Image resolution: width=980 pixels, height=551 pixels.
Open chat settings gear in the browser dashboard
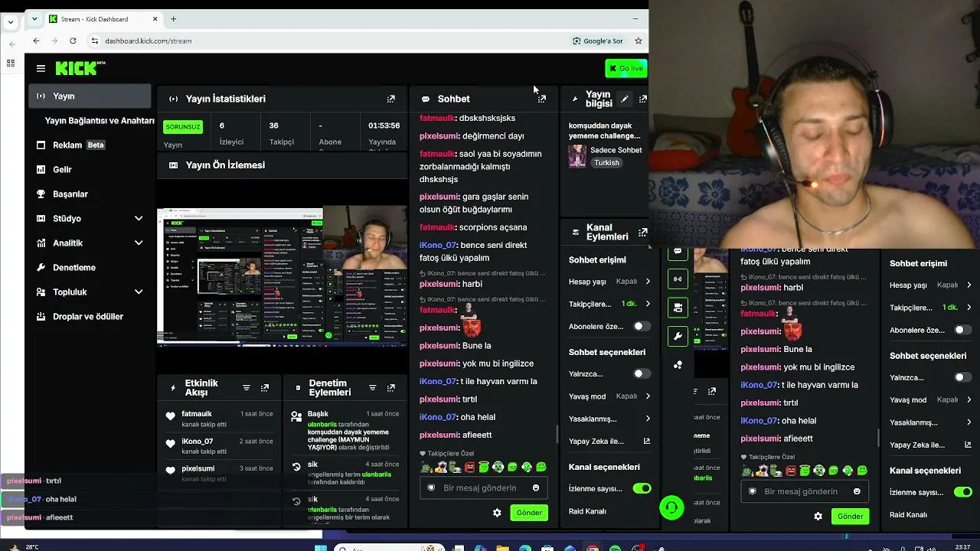[497, 513]
